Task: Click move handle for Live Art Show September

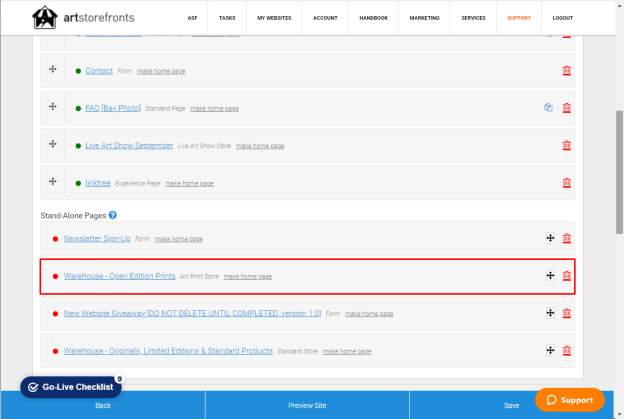Action: pyautogui.click(x=53, y=144)
